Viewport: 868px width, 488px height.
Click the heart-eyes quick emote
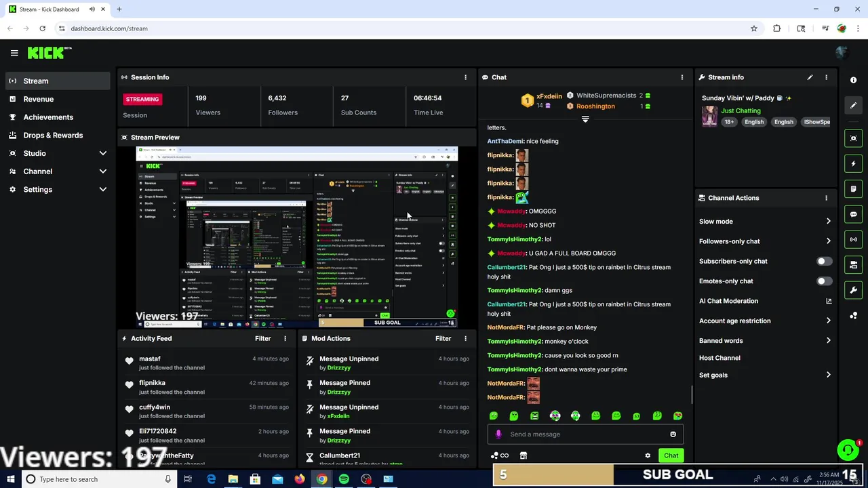click(x=677, y=416)
